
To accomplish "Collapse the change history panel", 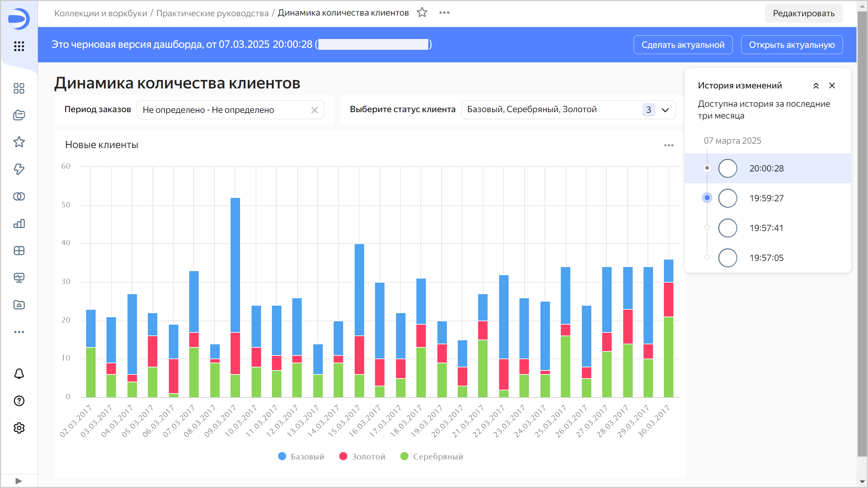I will click(x=816, y=86).
